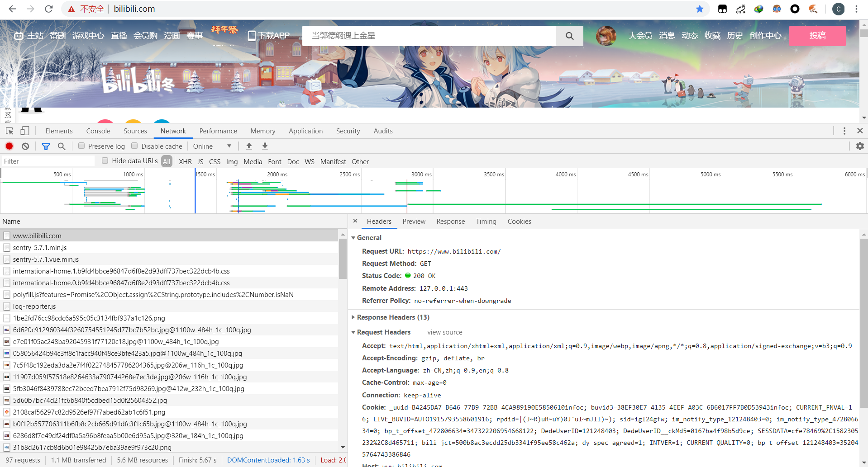Open the Online throttling dropdown
This screenshot has width=868, height=467.
click(212, 146)
